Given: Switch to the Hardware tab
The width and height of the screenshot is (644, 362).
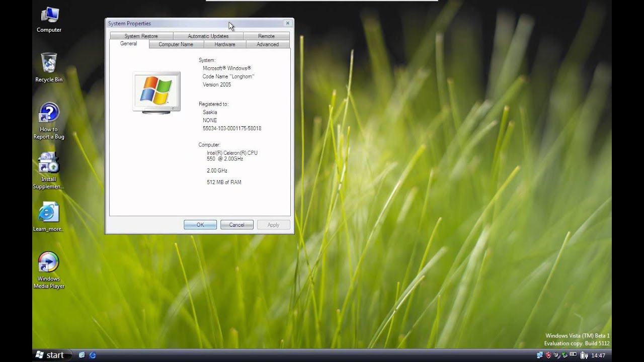Looking at the screenshot, I should 225,44.
